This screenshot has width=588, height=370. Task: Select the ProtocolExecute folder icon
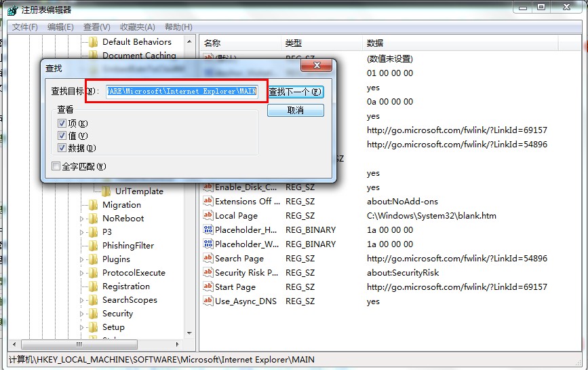93,273
